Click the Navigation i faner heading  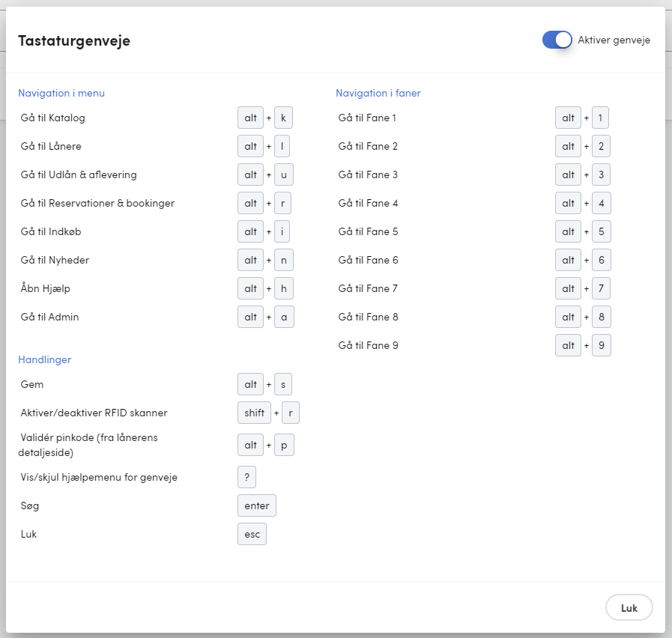(378, 93)
